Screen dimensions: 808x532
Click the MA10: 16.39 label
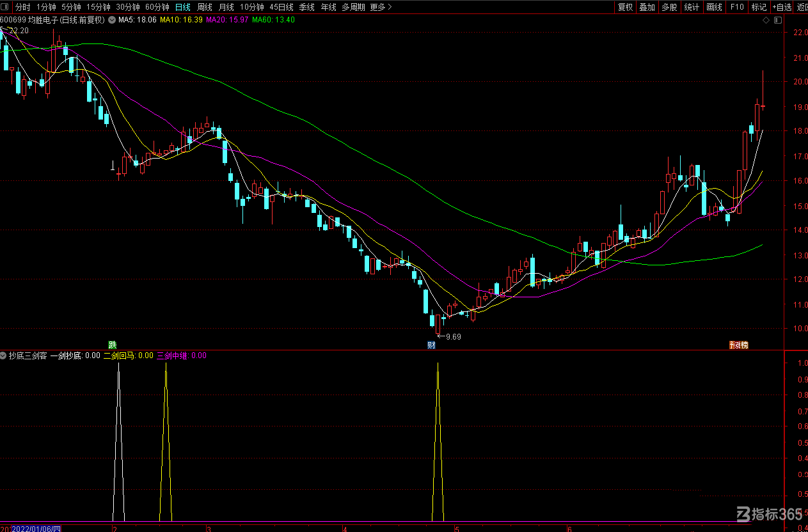pos(181,20)
